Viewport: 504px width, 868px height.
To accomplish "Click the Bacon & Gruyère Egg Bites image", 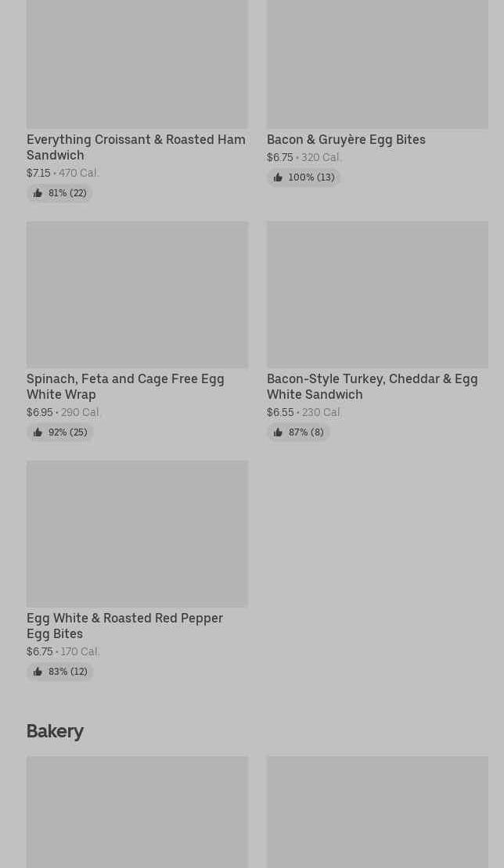I will [x=377, y=63].
